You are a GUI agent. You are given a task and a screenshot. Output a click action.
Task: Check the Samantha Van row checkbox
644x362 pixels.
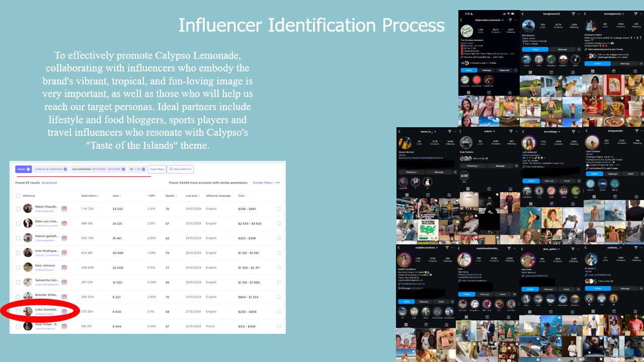pos(18,282)
